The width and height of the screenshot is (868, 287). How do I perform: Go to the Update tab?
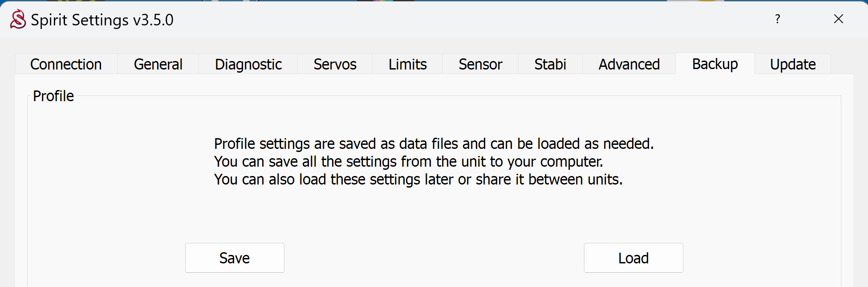(793, 64)
